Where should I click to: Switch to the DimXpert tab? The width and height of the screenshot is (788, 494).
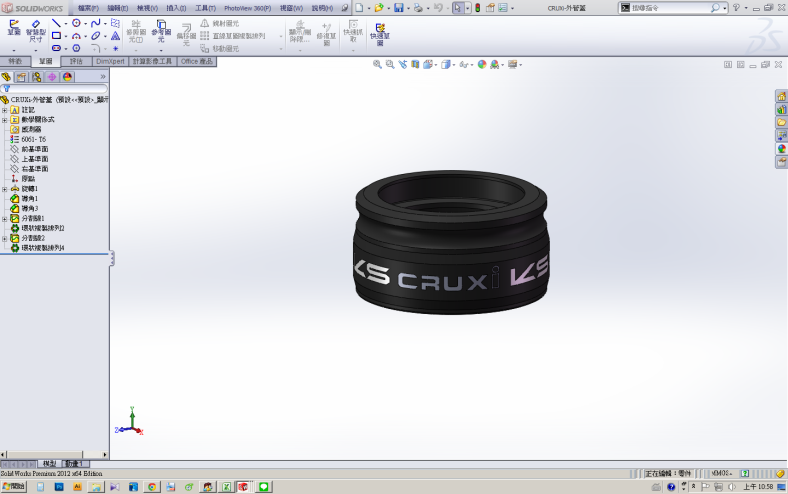[110, 61]
